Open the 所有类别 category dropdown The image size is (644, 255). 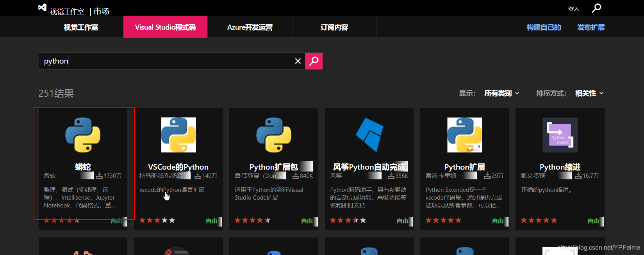tap(502, 93)
